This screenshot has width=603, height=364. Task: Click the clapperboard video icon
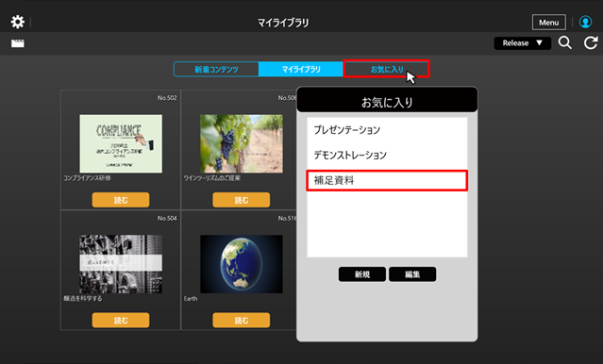pyautogui.click(x=18, y=43)
